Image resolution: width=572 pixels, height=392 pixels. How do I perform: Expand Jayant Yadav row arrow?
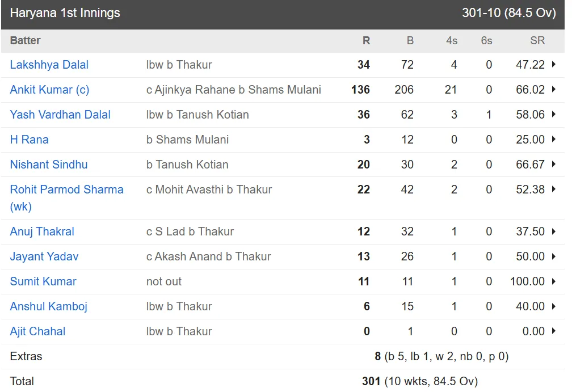click(554, 256)
